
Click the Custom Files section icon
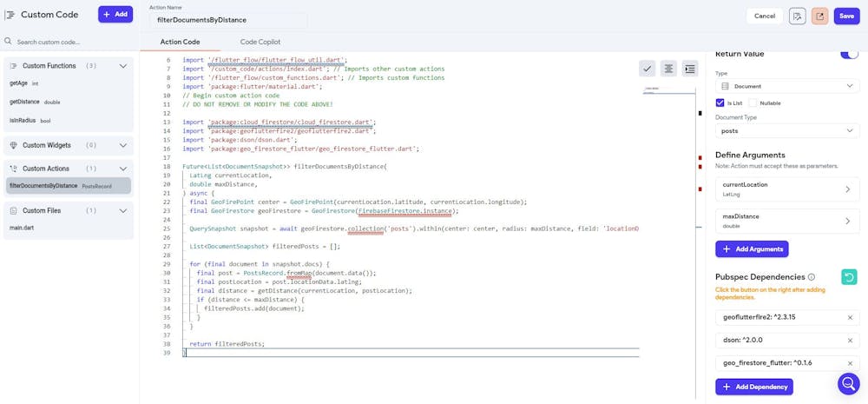tap(14, 210)
